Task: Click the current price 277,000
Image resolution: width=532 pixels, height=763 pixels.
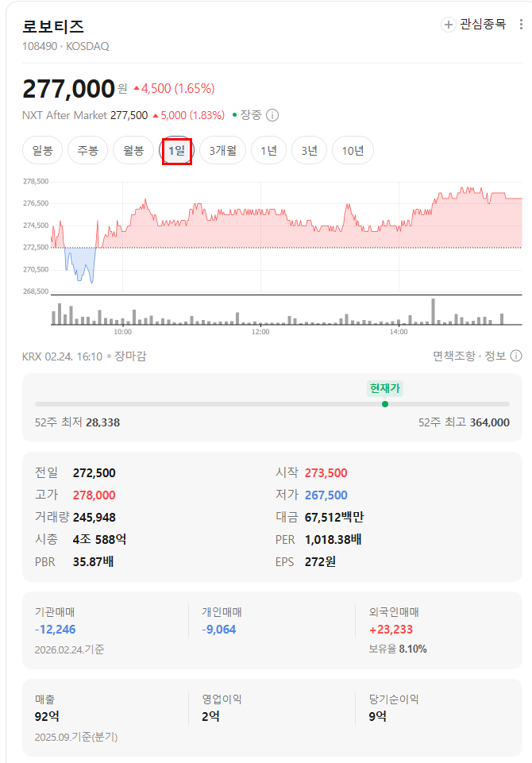Action: click(68, 89)
